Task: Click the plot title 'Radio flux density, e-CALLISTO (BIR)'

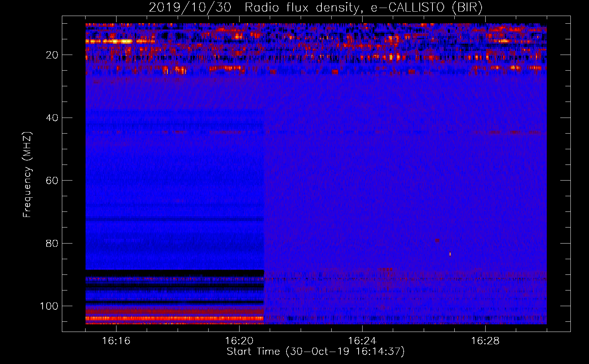Action: pos(364,8)
